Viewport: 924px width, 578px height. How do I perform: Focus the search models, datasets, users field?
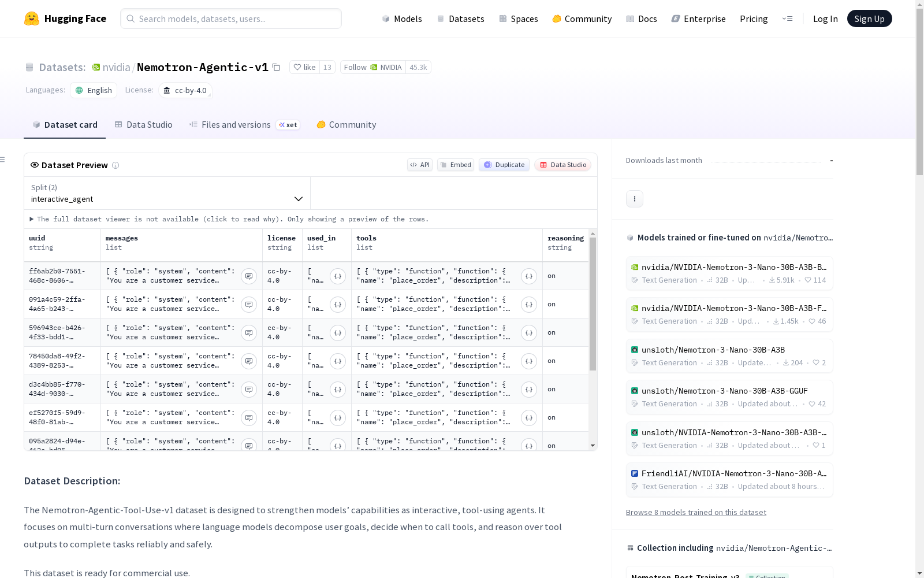click(x=231, y=18)
